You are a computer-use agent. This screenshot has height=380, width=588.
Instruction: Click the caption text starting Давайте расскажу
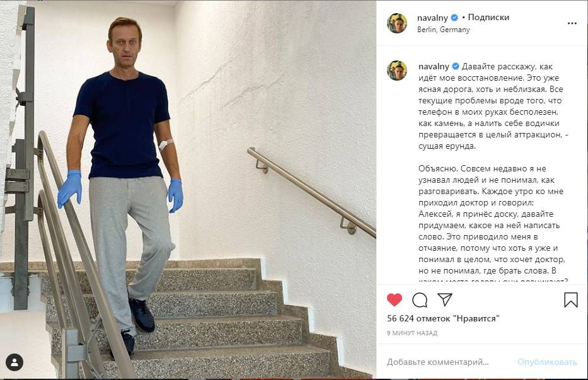tap(493, 106)
